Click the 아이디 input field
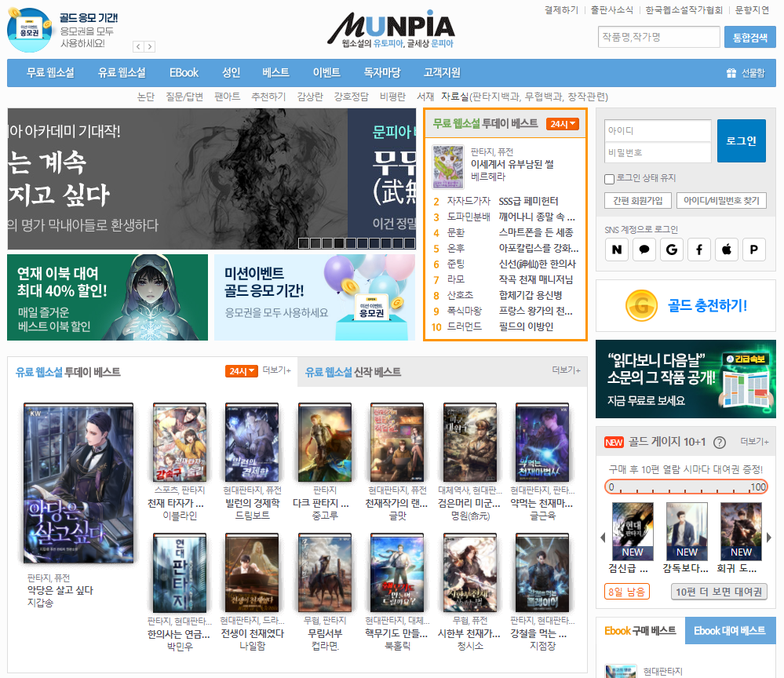The width and height of the screenshot is (784, 678). click(x=658, y=130)
